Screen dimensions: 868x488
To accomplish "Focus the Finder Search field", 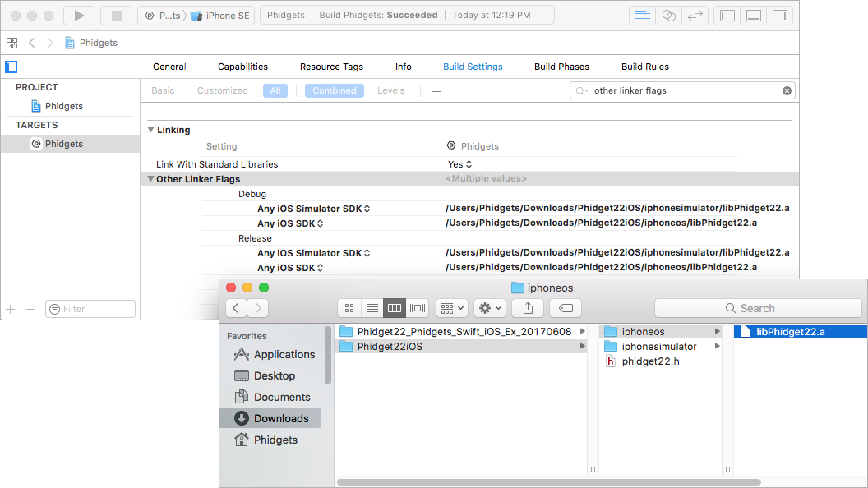I will point(758,308).
